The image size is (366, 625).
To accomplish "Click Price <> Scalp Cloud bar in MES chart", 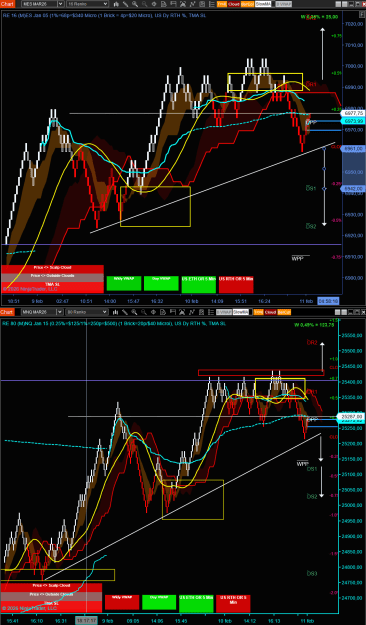I will click(x=53, y=268).
